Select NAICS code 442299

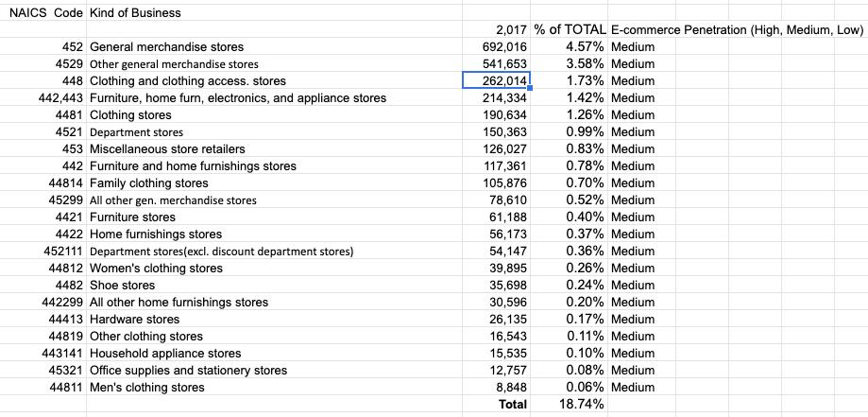pyautogui.click(x=43, y=303)
